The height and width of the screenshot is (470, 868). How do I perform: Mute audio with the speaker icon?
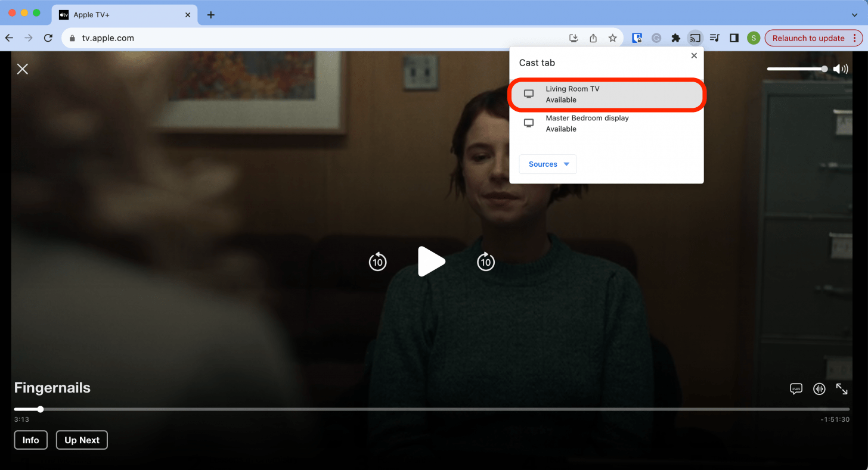(841, 69)
